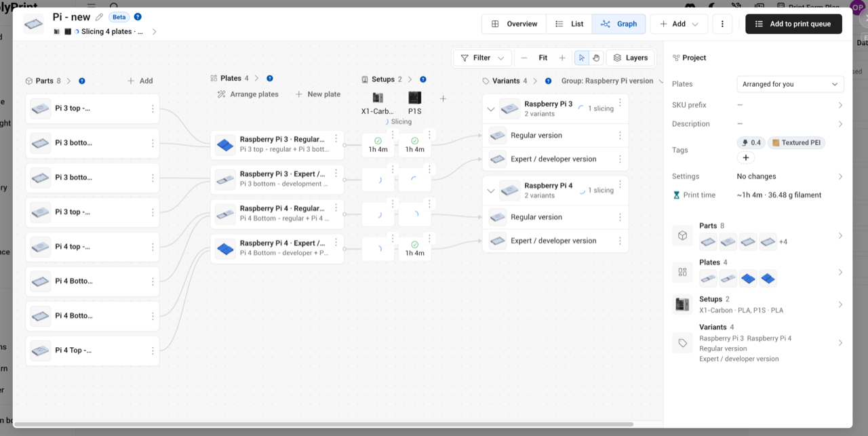Click the 1h 4m P1S result on Pi 4 Expert row
Screen dimensions: 868x436
[414, 248]
